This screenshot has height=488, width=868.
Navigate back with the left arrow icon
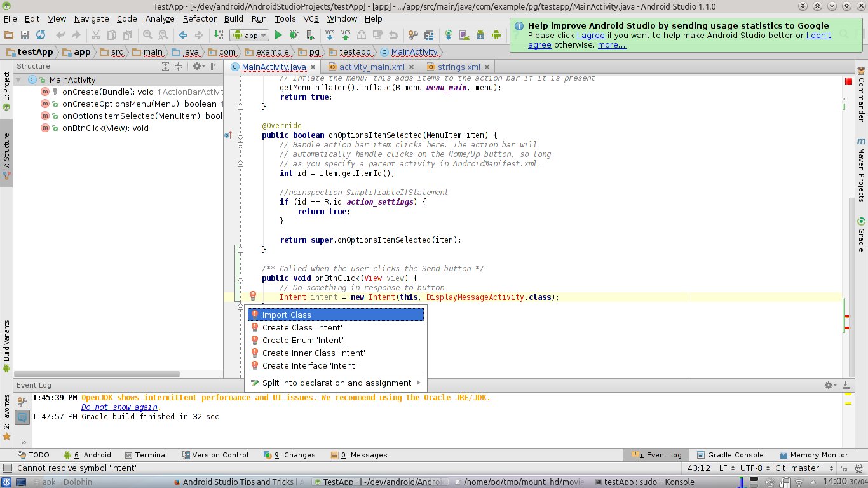click(x=183, y=35)
